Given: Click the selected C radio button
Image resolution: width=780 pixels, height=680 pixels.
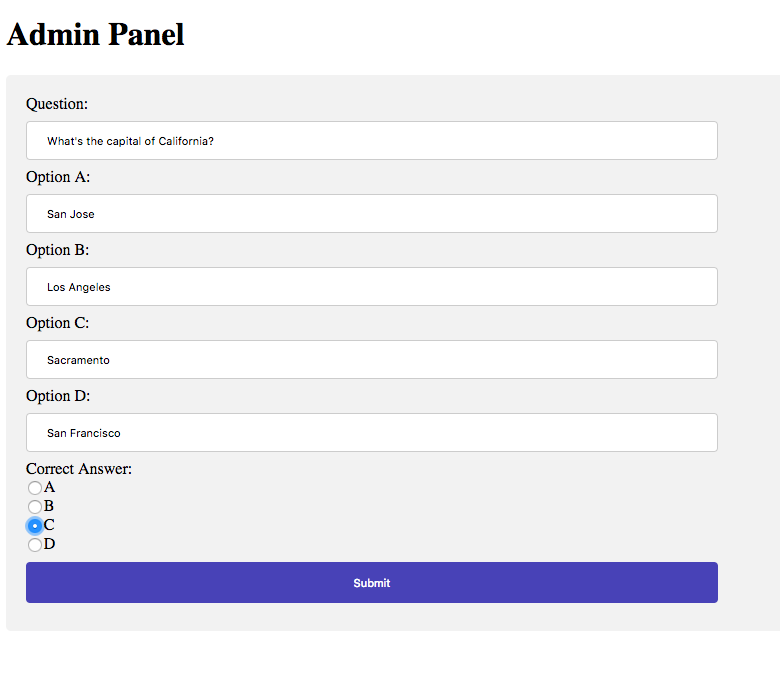Looking at the screenshot, I should pos(35,526).
